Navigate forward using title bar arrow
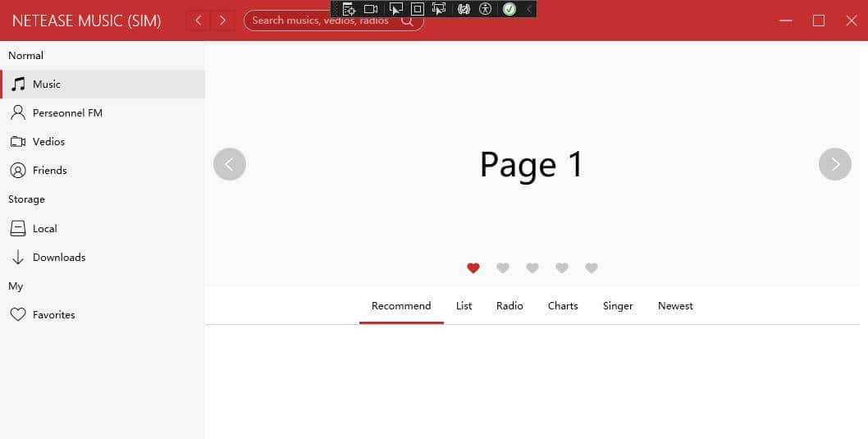Viewport: 868px width, 439px height. tap(222, 21)
